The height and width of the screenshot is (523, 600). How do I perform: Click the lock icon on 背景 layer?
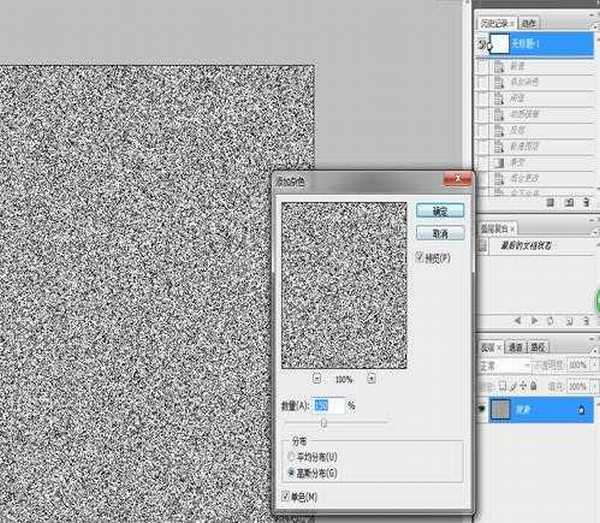(581, 410)
